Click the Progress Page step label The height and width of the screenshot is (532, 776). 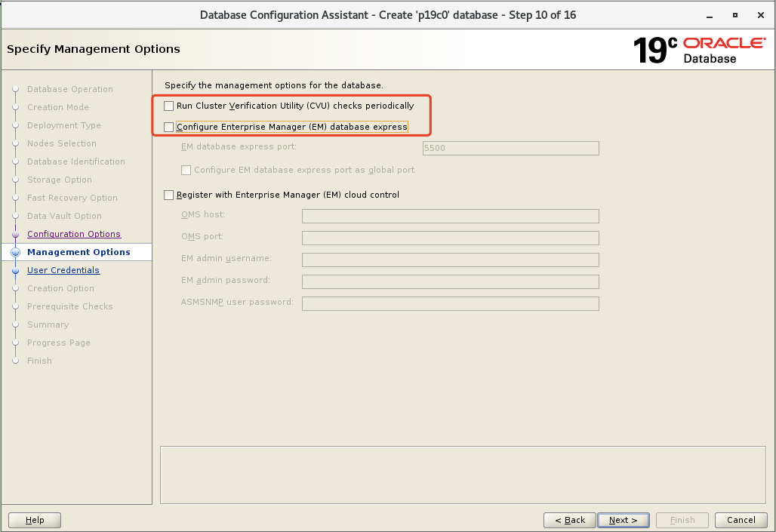[x=58, y=343]
